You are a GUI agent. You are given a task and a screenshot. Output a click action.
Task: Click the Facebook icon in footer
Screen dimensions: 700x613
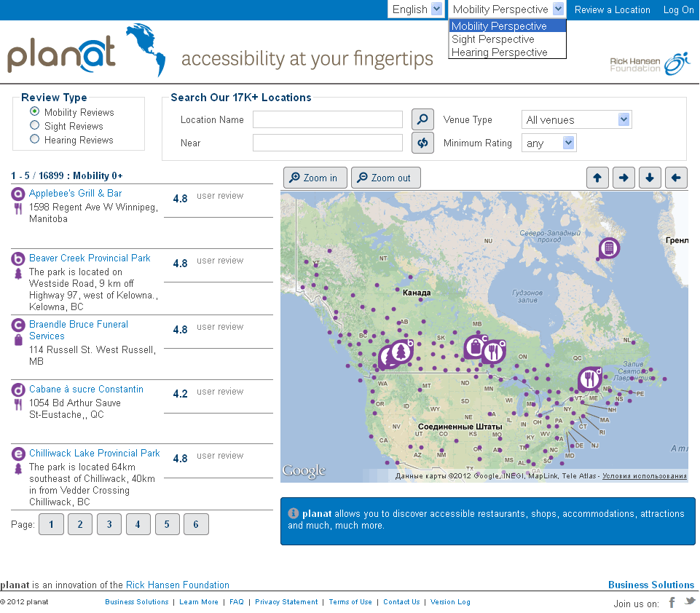[672, 602]
